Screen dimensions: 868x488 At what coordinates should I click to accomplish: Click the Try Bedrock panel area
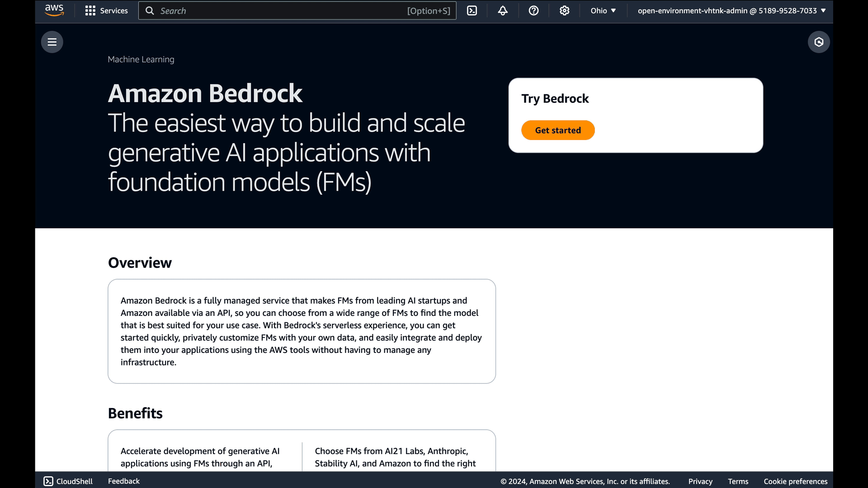tap(636, 115)
